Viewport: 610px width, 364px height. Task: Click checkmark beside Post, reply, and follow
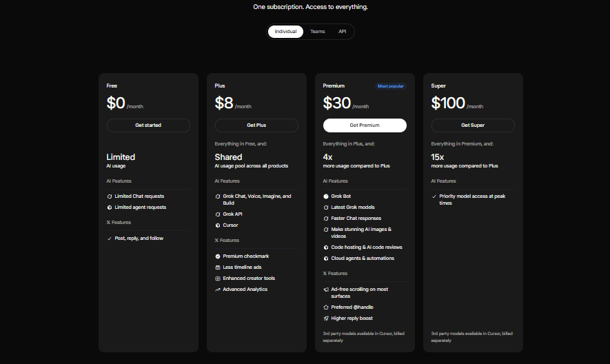[x=110, y=239]
